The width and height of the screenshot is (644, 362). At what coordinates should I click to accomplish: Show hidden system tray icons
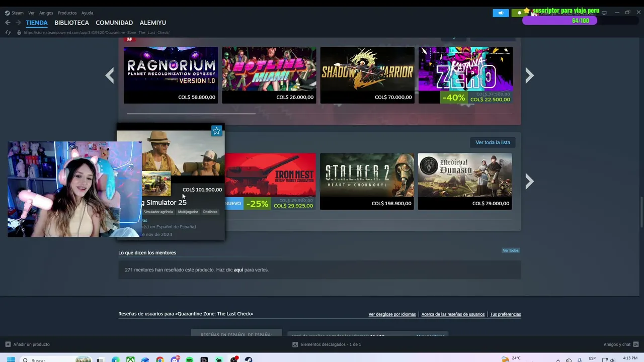(558, 359)
